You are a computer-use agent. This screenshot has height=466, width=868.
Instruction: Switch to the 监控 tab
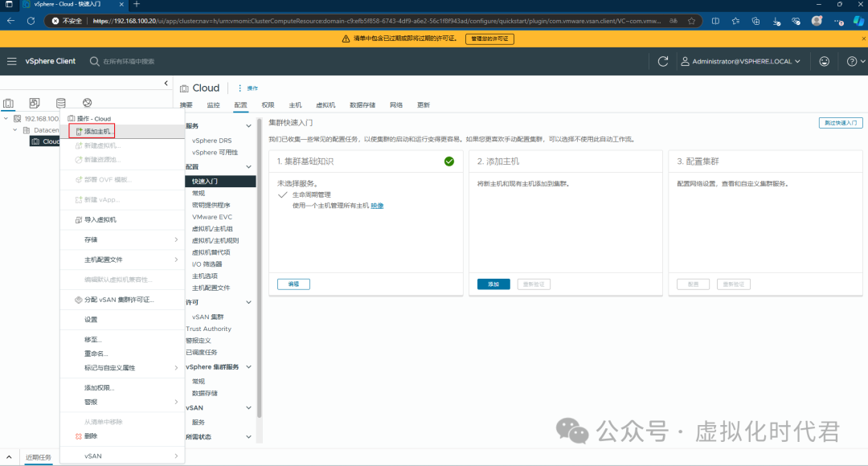click(213, 105)
